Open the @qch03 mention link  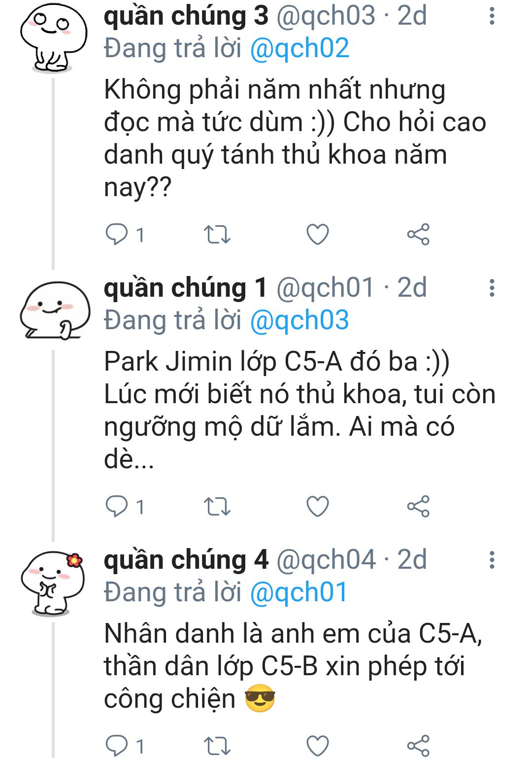point(299,320)
